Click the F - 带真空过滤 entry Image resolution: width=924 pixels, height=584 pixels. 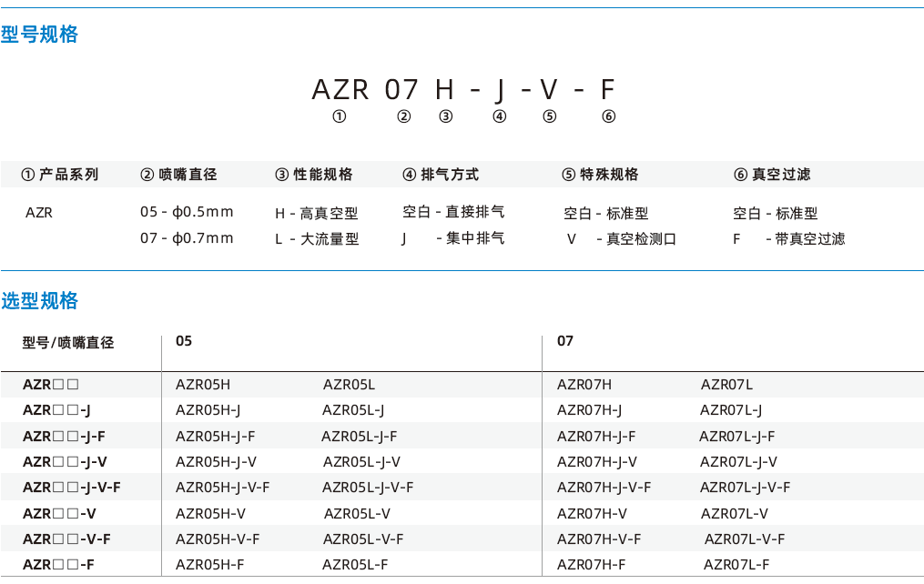click(789, 239)
